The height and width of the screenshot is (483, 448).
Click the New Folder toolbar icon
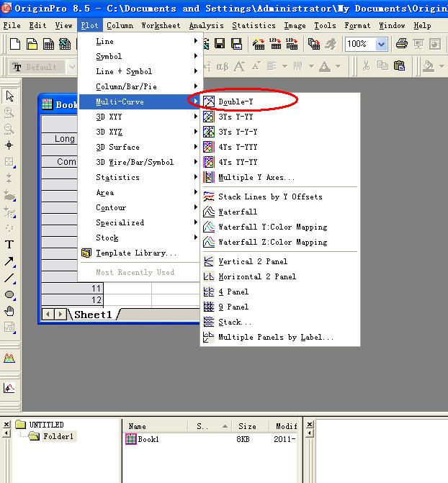point(32,44)
